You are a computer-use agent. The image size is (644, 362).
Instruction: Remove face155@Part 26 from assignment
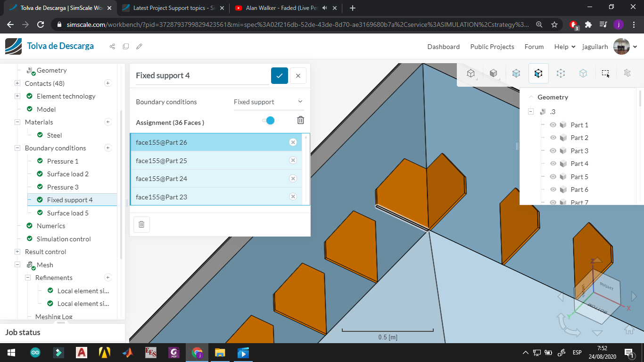[x=293, y=142]
